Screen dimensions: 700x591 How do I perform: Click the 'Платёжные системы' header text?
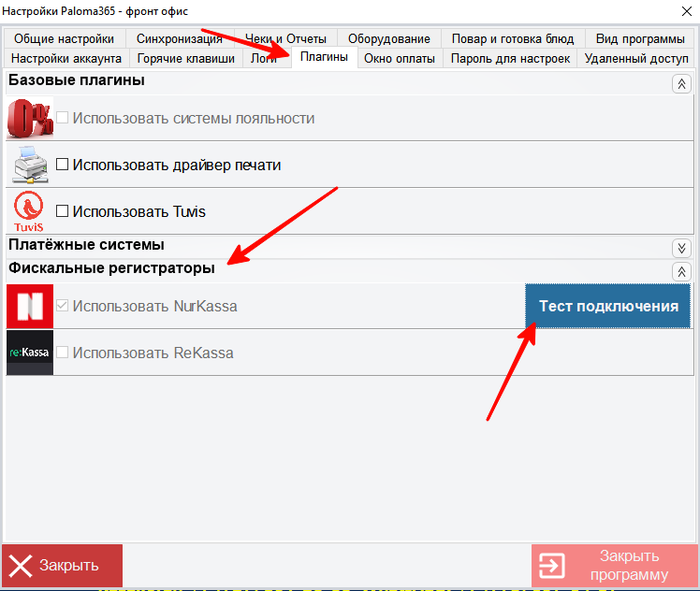coord(86,244)
